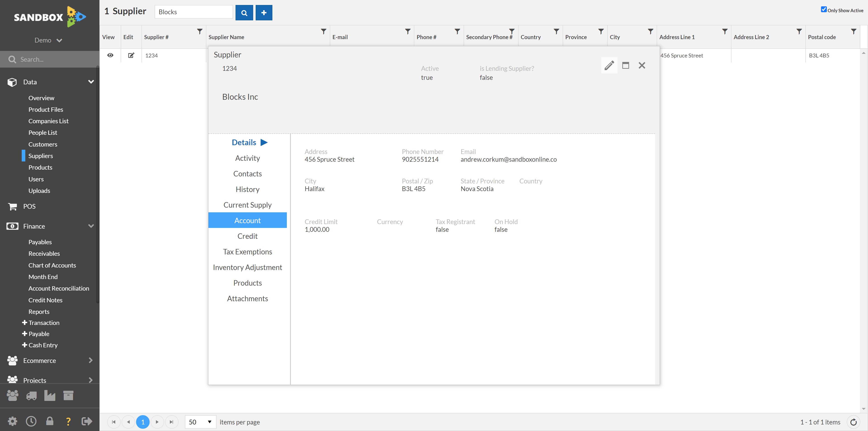The width and height of the screenshot is (868, 431).
Task: Open help question mark icon
Action: point(68,421)
